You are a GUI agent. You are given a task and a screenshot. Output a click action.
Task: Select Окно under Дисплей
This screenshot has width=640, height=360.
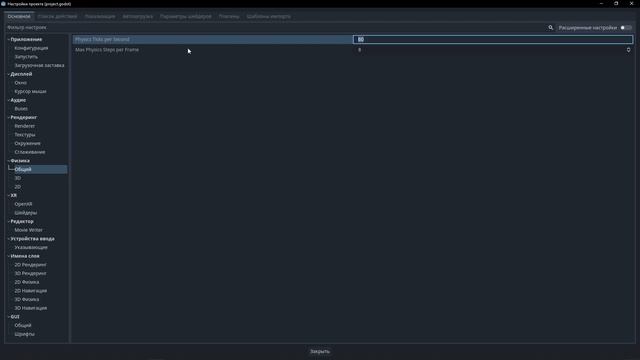[20, 83]
